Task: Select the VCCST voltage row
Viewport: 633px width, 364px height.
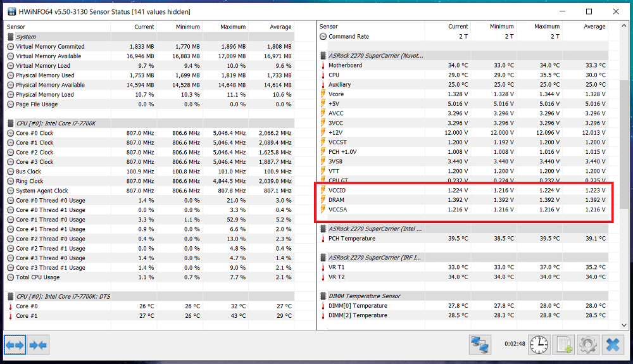Action: pos(463,142)
